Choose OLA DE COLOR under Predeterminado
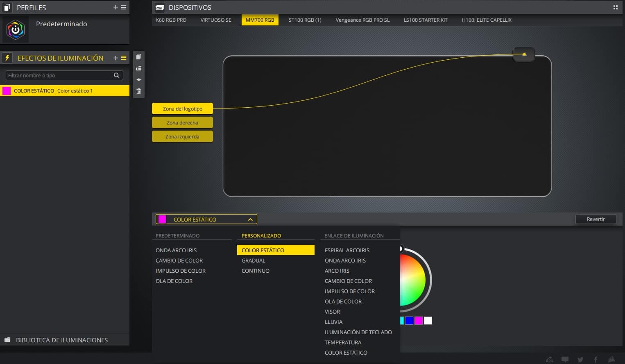This screenshot has height=364, width=625. [x=174, y=281]
